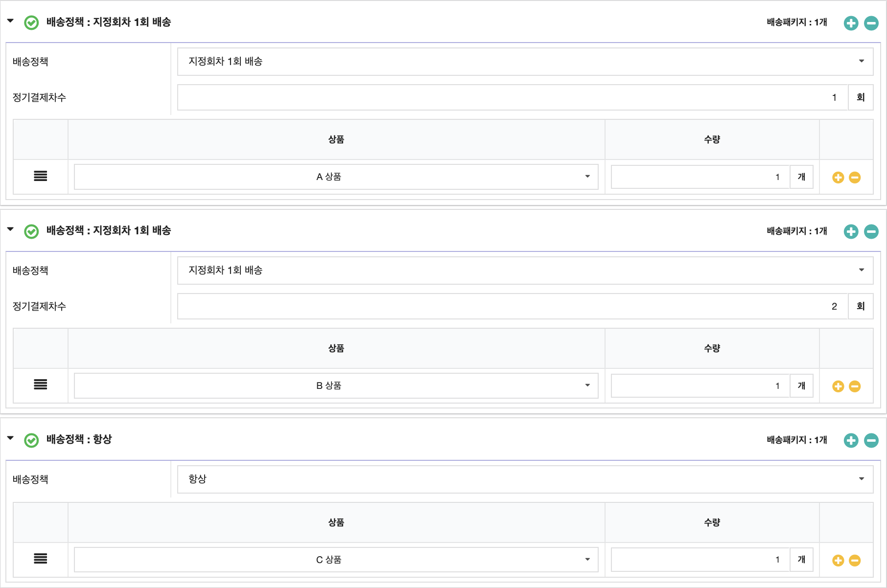The height and width of the screenshot is (588, 887).
Task: Click green plus icon in first delivery policy header
Action: point(851,23)
